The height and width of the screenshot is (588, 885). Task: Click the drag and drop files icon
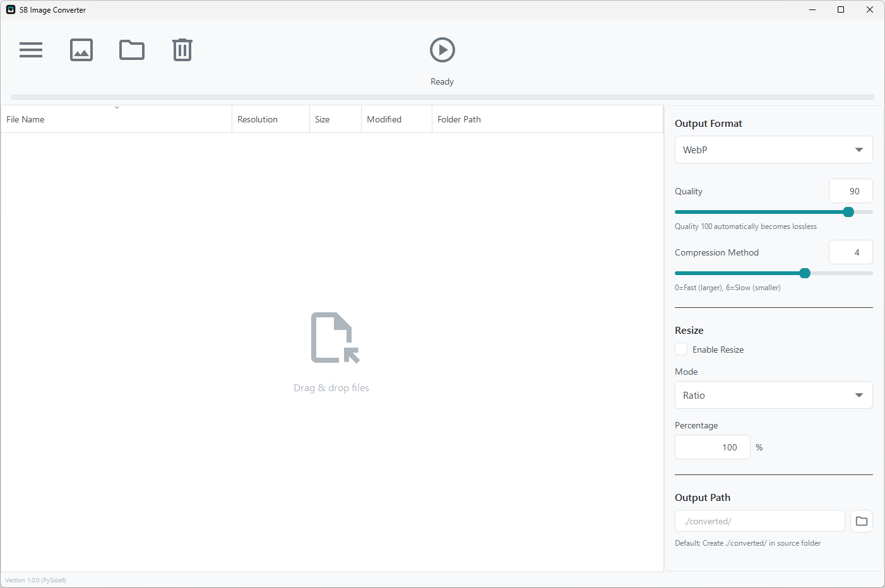click(335, 338)
